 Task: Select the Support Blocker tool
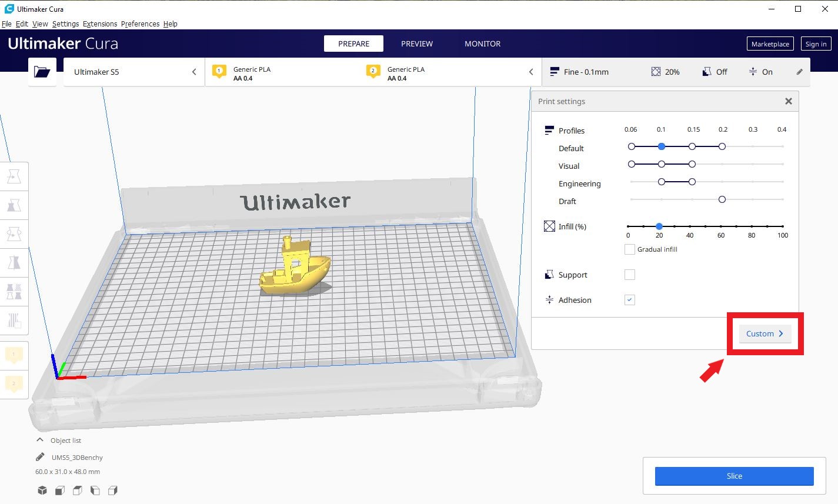point(14,321)
